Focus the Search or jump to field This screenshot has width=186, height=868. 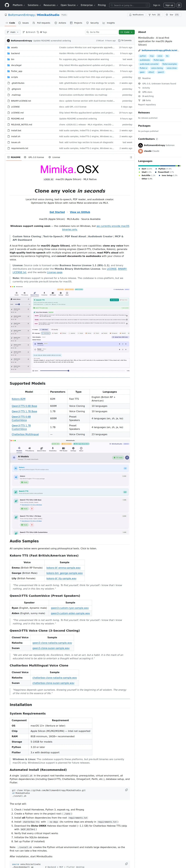(x=130, y=5)
